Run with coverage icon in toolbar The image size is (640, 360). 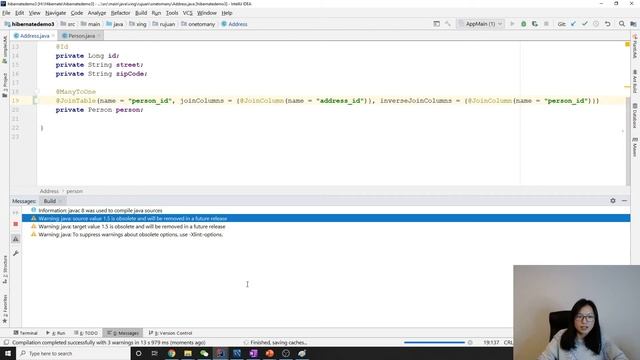(x=535, y=24)
